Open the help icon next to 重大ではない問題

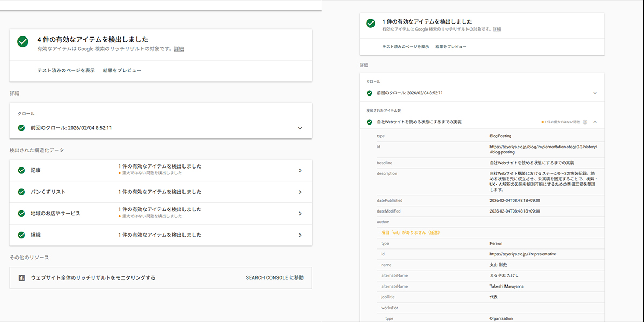tap(584, 122)
